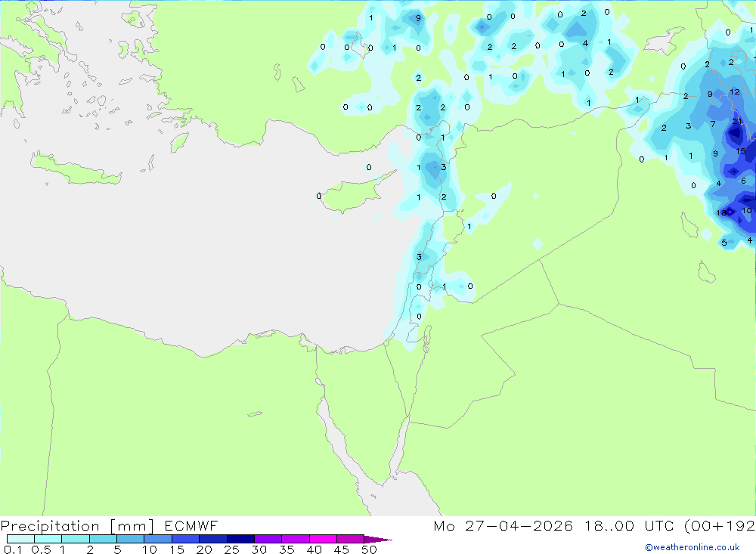Click the '21' precipitation value on the map
This screenshot has width=756, height=554.
(x=737, y=122)
